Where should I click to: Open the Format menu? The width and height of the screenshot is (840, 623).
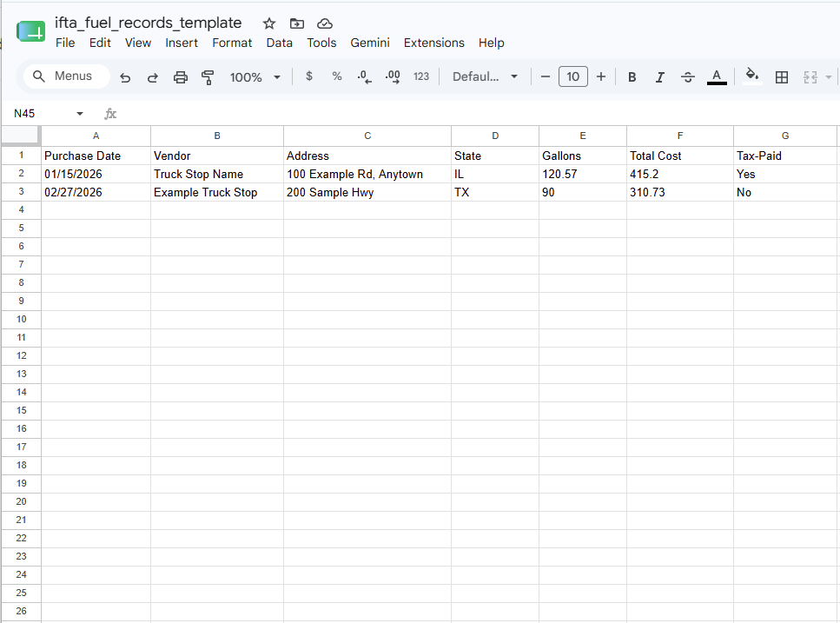pyautogui.click(x=232, y=43)
